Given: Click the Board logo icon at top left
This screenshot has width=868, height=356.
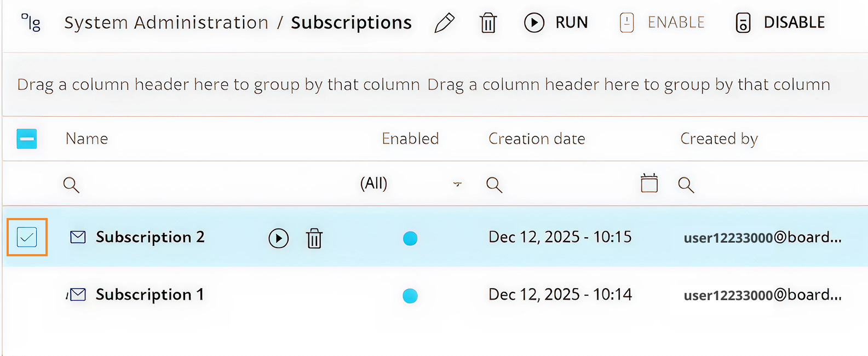Looking at the screenshot, I should point(31,22).
